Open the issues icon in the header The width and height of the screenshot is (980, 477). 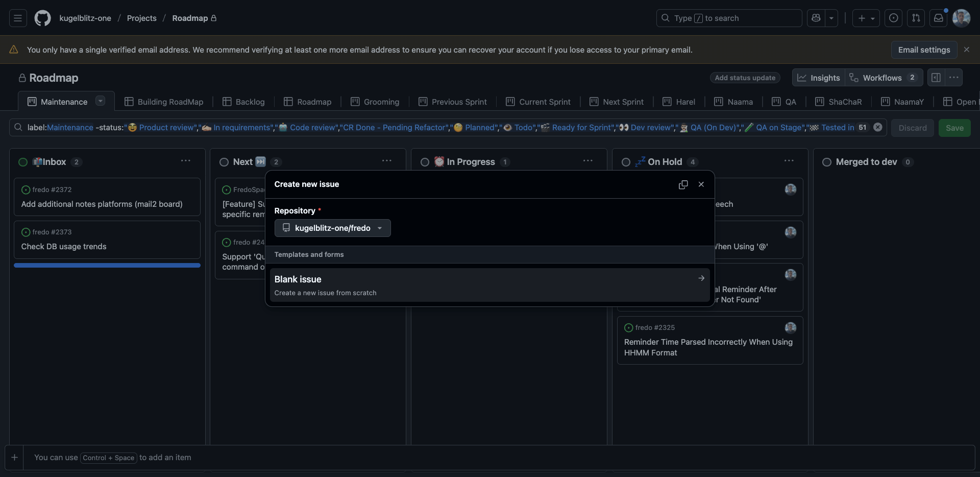(894, 18)
